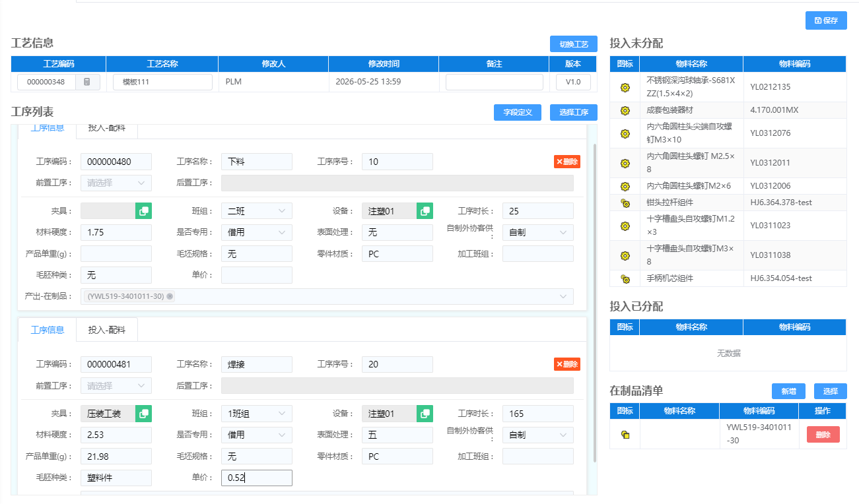This screenshot has height=504, width=859.
Task: Click gear icon for 成套包装器材 row
Action: click(x=625, y=110)
